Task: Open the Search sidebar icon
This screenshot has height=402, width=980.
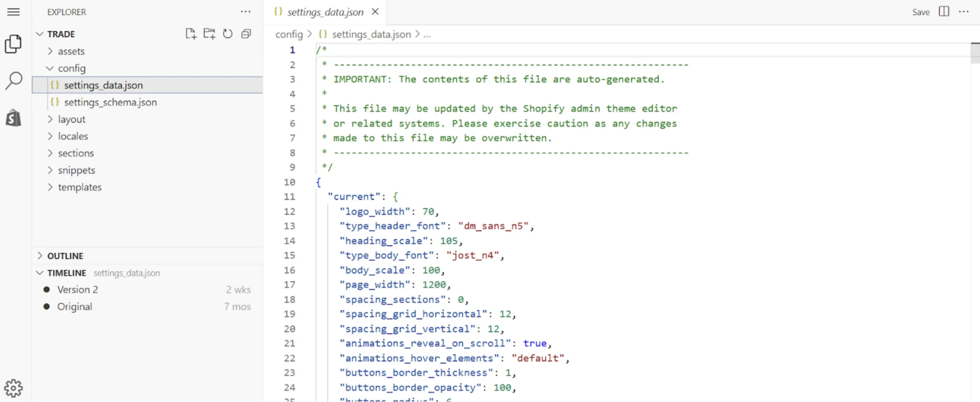Action: (13, 80)
